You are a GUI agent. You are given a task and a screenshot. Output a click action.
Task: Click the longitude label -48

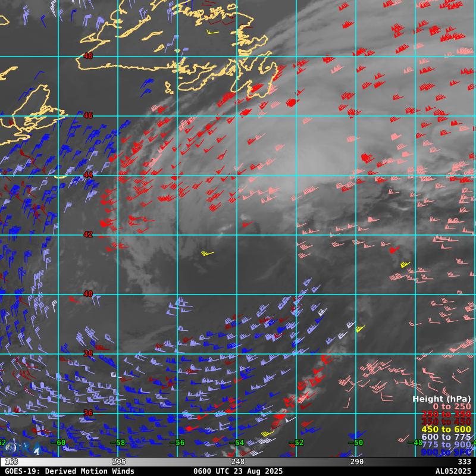pyautogui.click(x=415, y=443)
